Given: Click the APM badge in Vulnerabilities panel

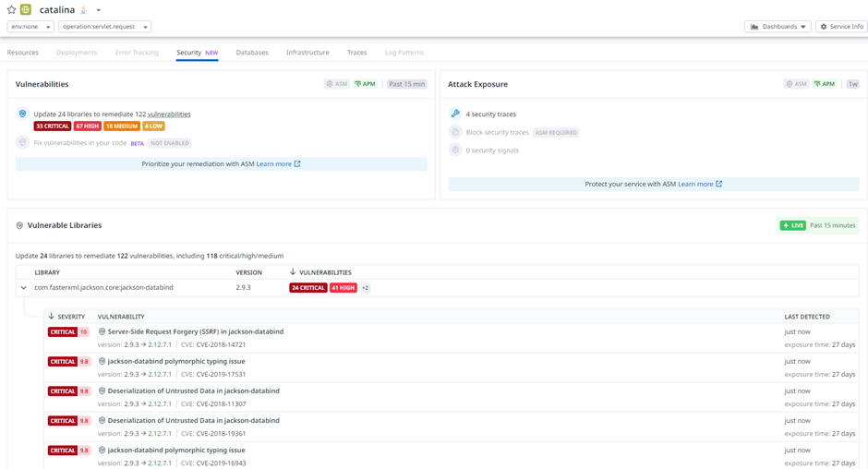Looking at the screenshot, I should pyautogui.click(x=366, y=84).
